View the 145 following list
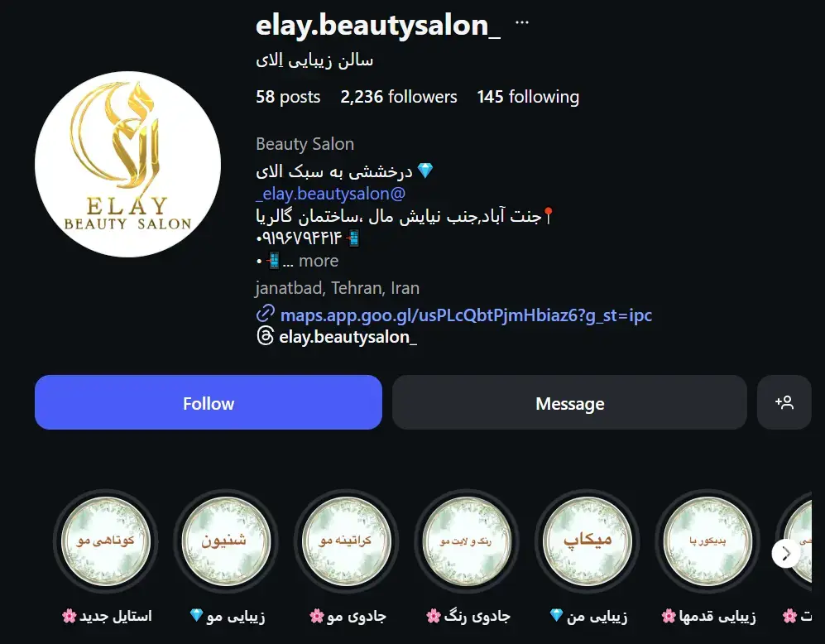Viewport: 825px width, 644px height. [x=528, y=97]
